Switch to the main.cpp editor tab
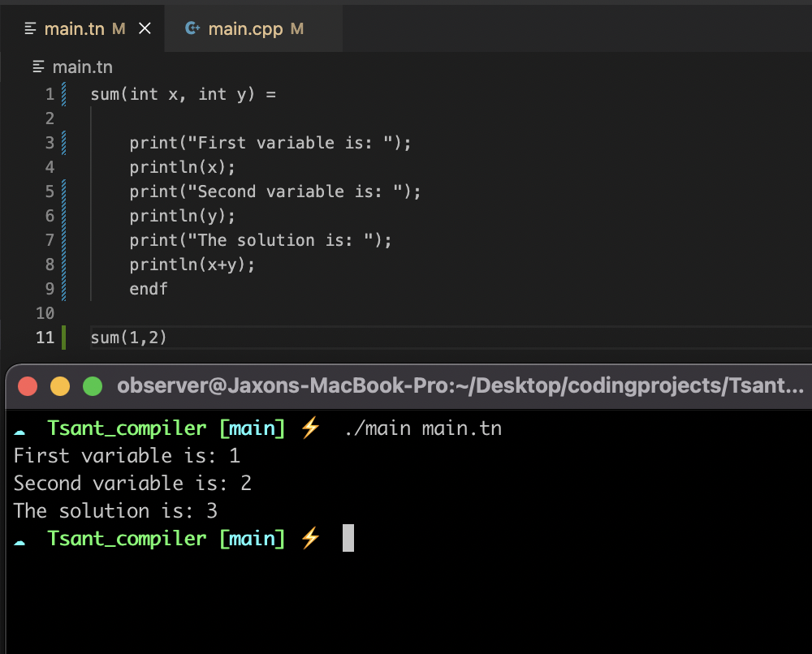This screenshot has width=812, height=654. (253, 29)
